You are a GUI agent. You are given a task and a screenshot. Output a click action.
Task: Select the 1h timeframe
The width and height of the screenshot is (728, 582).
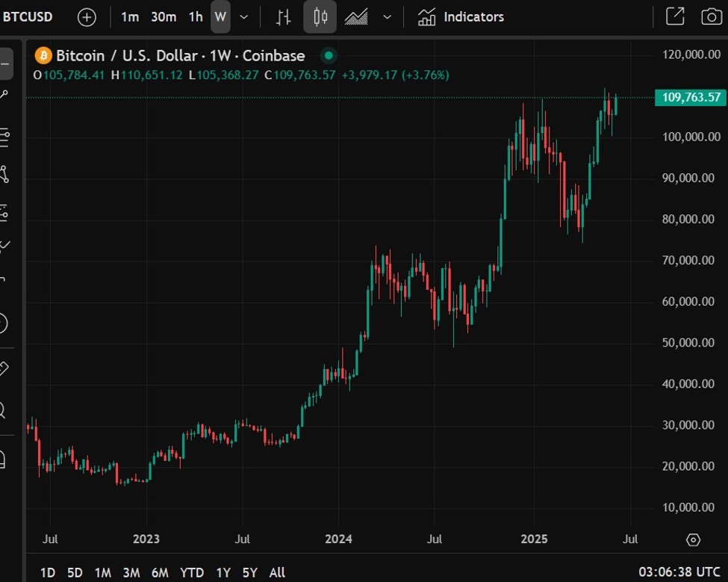point(195,16)
